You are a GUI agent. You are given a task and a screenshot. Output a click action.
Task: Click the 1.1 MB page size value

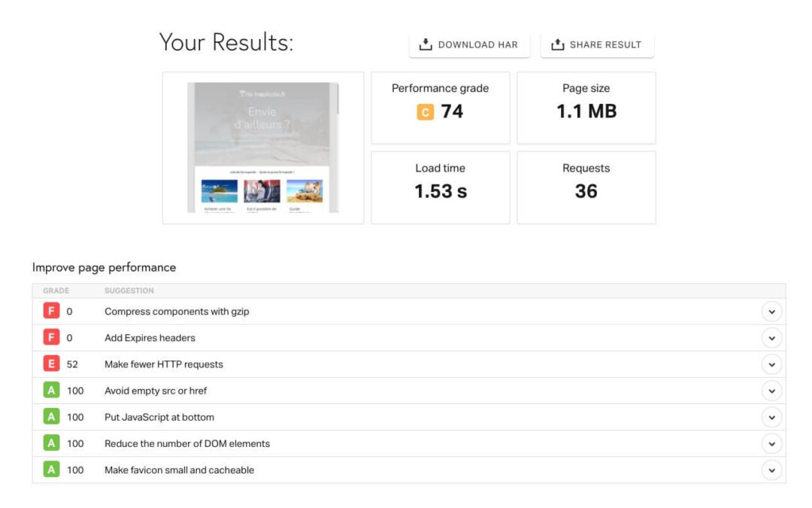(x=586, y=111)
